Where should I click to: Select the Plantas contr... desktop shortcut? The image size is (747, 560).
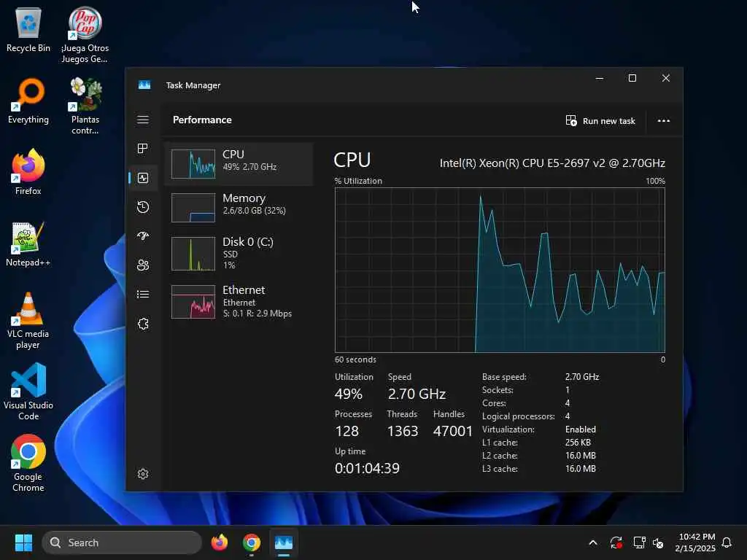(85, 106)
